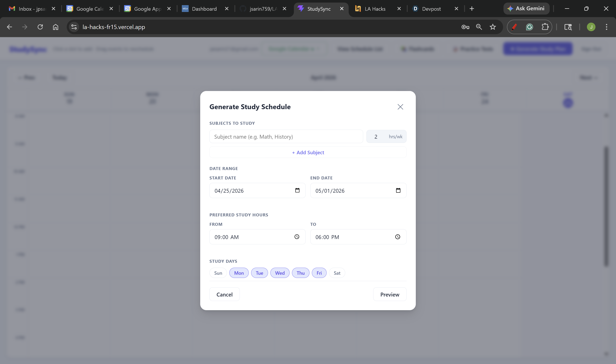This screenshot has height=364, width=616.
Task: Close the Generate Study Schedule dialog
Action: click(400, 107)
